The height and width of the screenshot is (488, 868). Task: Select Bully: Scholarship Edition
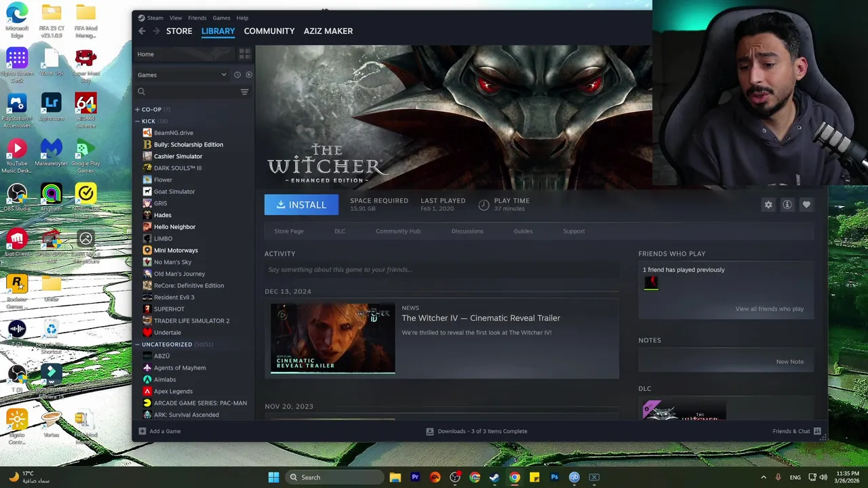pos(189,144)
